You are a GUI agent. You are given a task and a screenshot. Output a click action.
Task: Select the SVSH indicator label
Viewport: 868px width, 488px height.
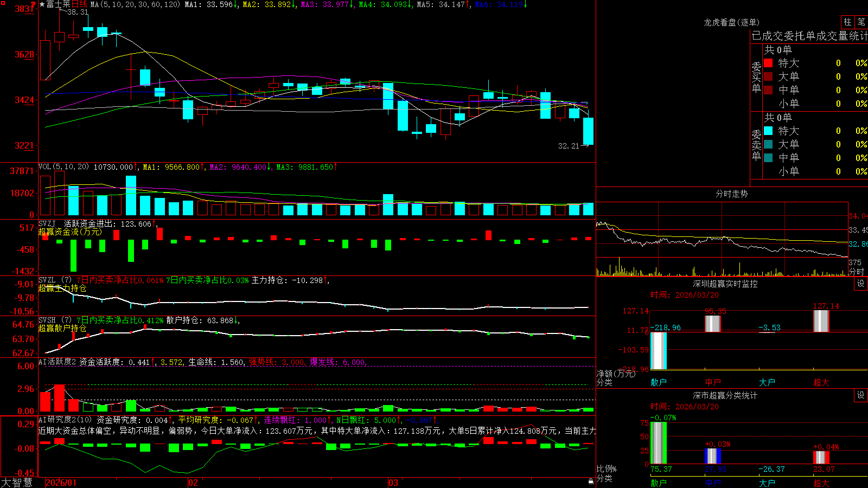(x=47, y=320)
